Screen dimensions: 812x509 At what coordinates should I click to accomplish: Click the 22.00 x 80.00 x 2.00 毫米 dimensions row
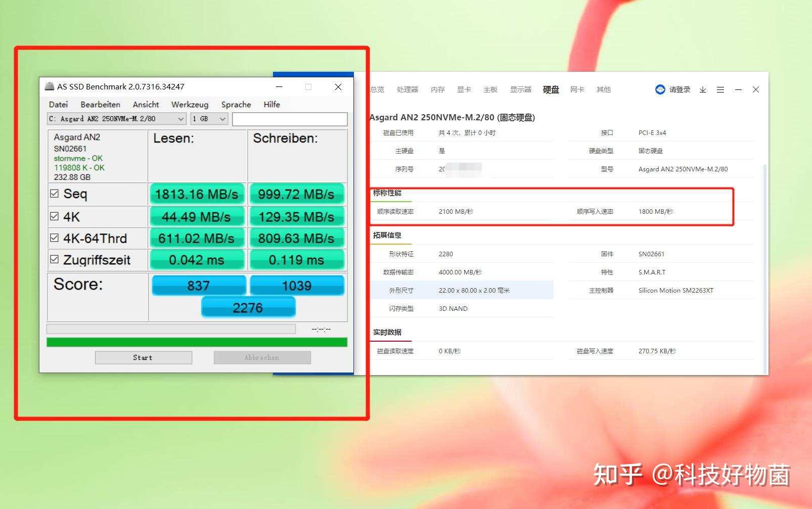coord(462,290)
